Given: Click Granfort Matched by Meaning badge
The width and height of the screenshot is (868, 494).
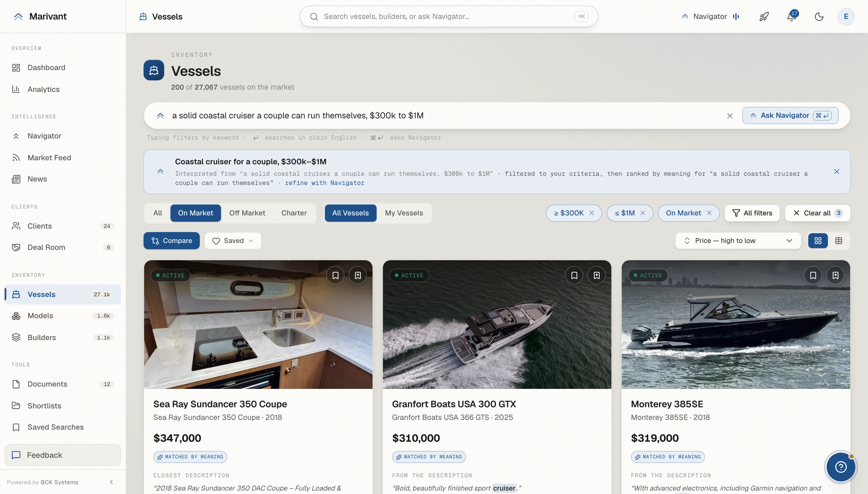Looking at the screenshot, I should tap(429, 457).
